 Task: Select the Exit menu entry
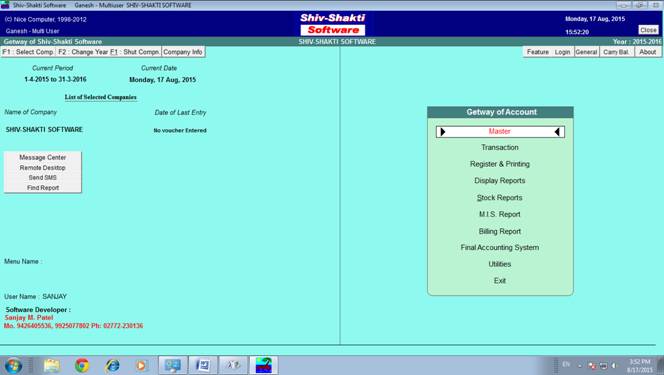[x=500, y=281]
